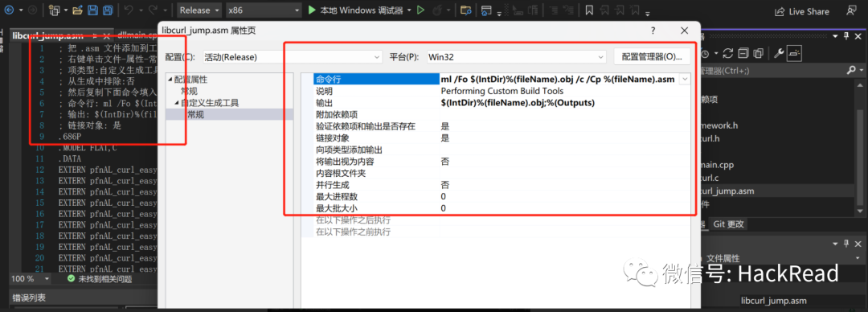868x312 pixels.
Task: Click the 并行生成 property row
Action: pyautogui.click(x=502, y=184)
